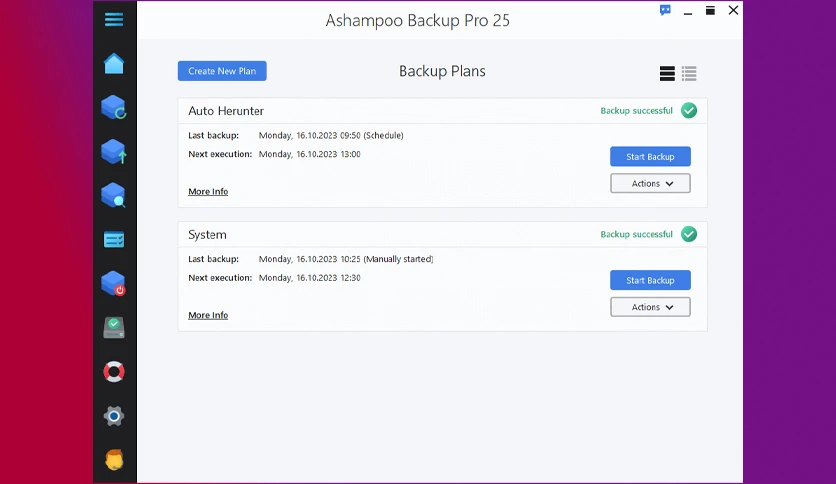Open the drive icon with the green check
This screenshot has width=836, height=484.
point(114,327)
